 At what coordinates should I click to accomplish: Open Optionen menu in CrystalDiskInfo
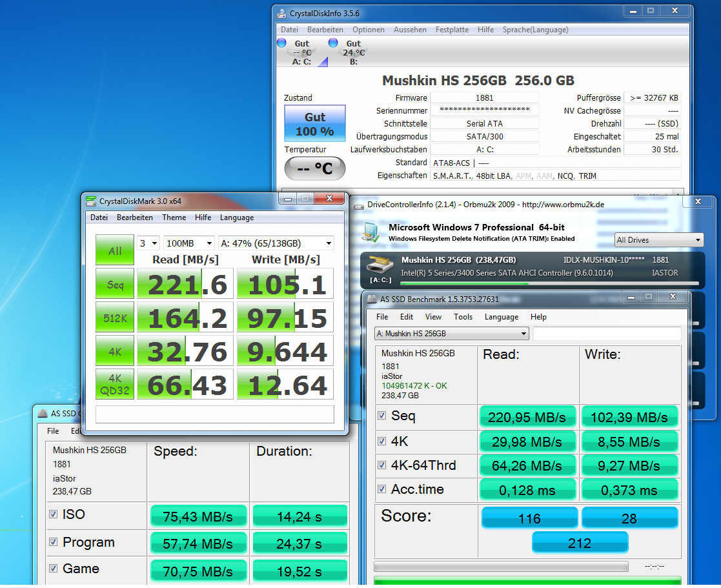pyautogui.click(x=369, y=30)
